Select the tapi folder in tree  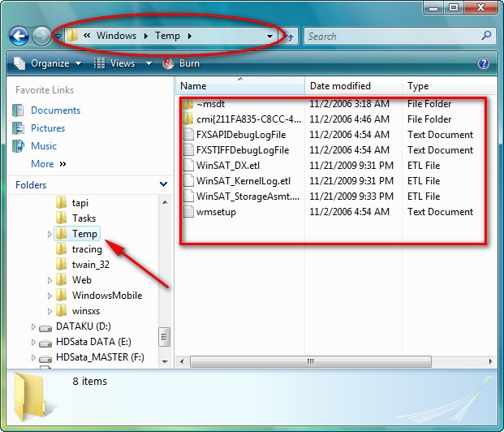point(80,203)
